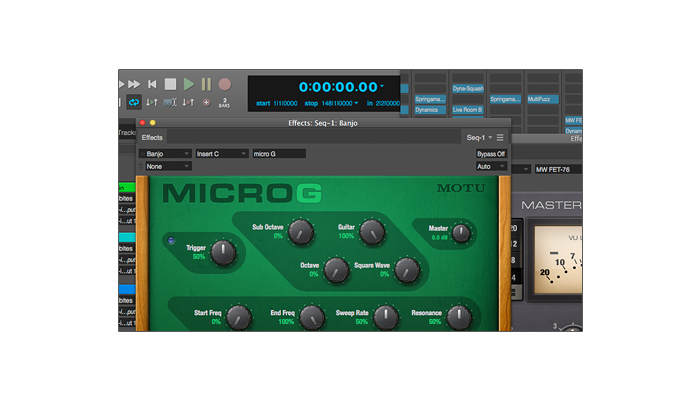Click the Guitar 100% value readout

click(x=346, y=236)
